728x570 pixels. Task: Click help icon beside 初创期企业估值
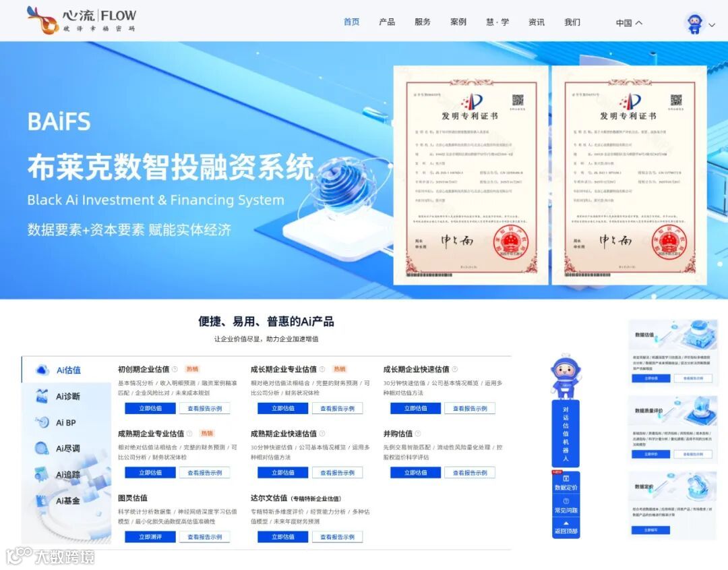tap(175, 369)
